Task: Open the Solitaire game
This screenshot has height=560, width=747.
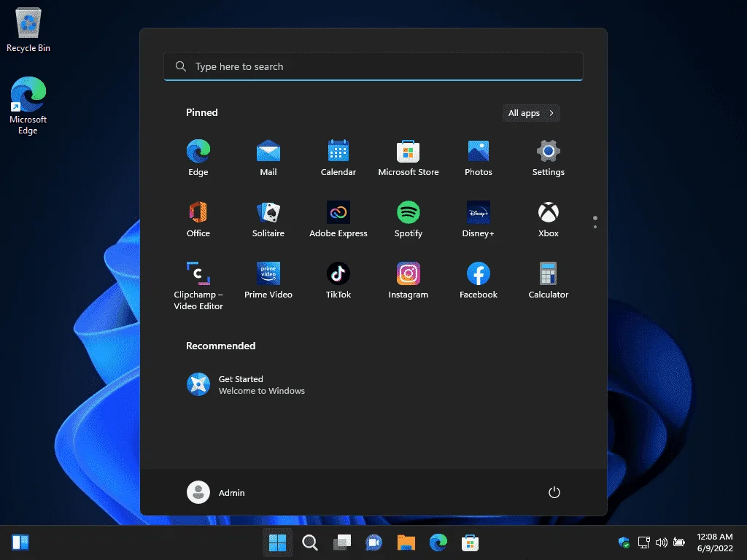Action: pyautogui.click(x=268, y=219)
